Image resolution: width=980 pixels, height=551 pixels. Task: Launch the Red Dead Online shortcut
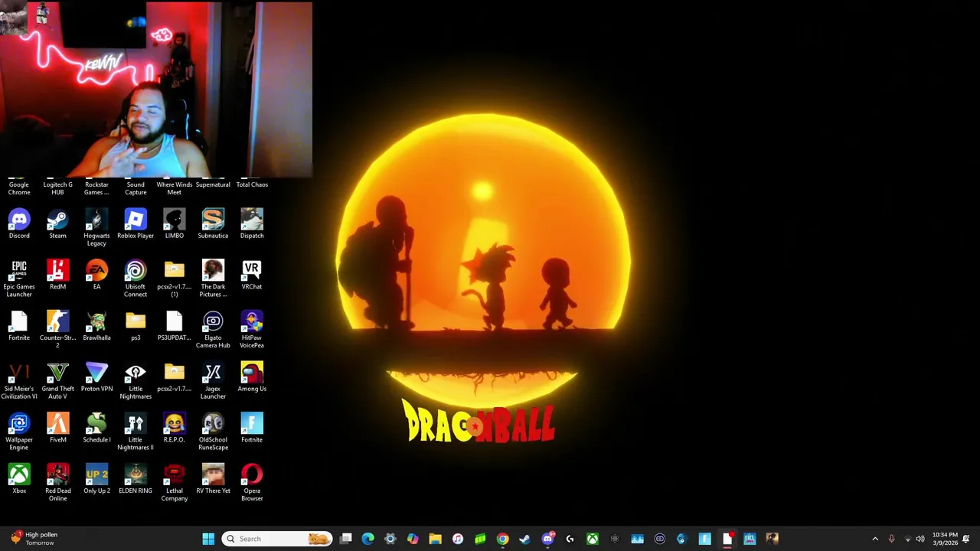coord(57,483)
